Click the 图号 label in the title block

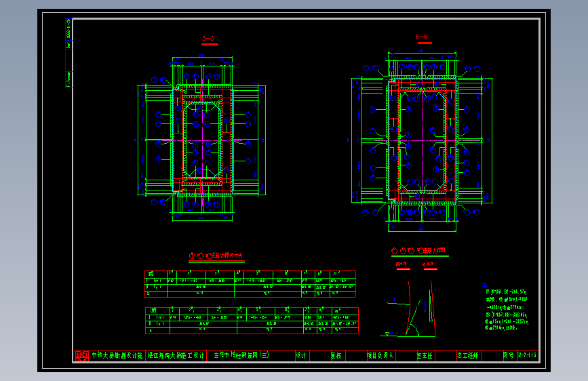[x=509, y=355]
